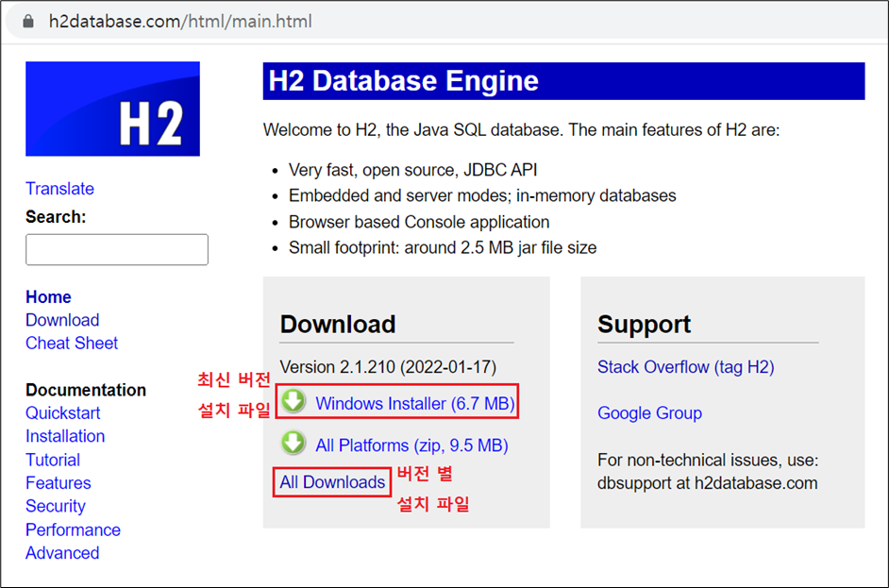Click the Version 2.1.210 (2022-01-17) text
This screenshot has height=588, width=889.
tap(388, 367)
